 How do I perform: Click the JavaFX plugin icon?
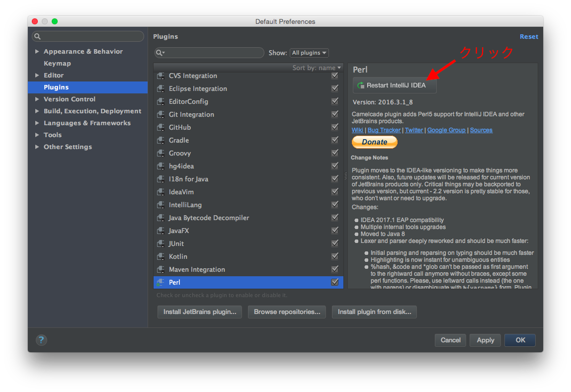click(x=161, y=231)
